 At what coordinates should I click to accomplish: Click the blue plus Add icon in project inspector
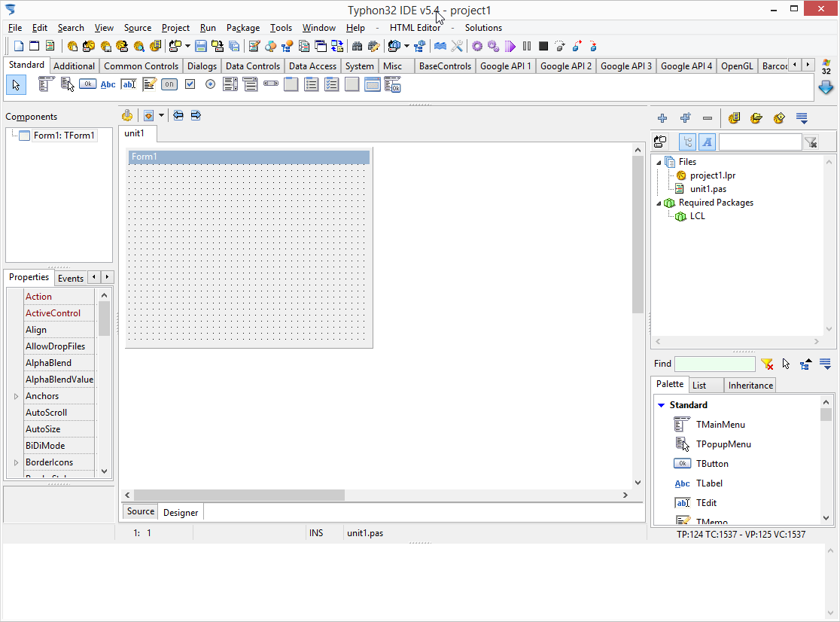(662, 118)
